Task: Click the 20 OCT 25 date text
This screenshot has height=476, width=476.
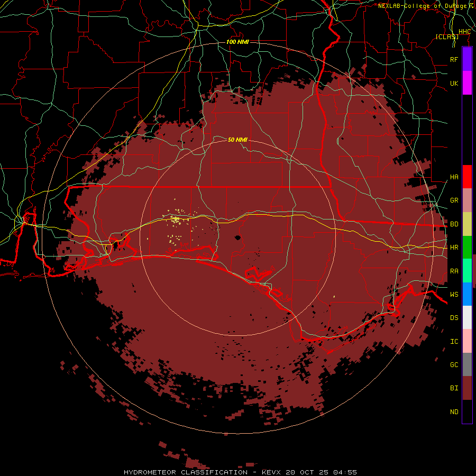Action: click(x=307, y=472)
